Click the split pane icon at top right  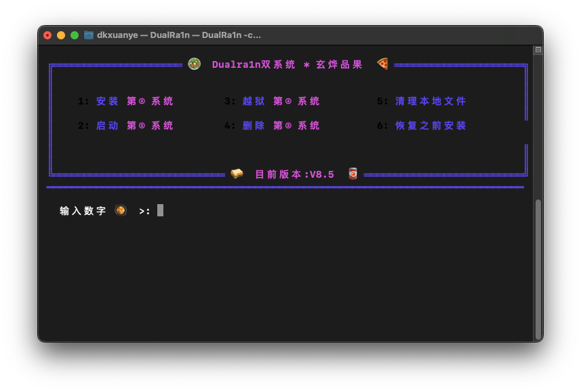[x=538, y=50]
